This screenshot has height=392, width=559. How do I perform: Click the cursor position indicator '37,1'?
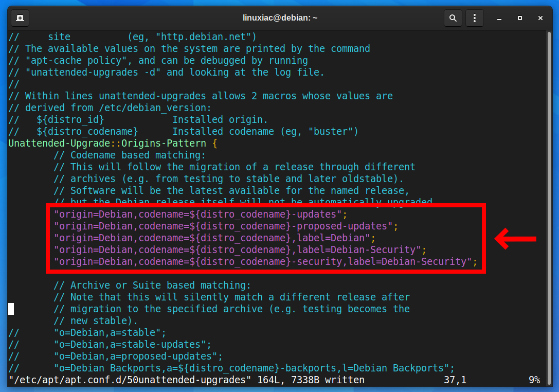pyautogui.click(x=455, y=380)
